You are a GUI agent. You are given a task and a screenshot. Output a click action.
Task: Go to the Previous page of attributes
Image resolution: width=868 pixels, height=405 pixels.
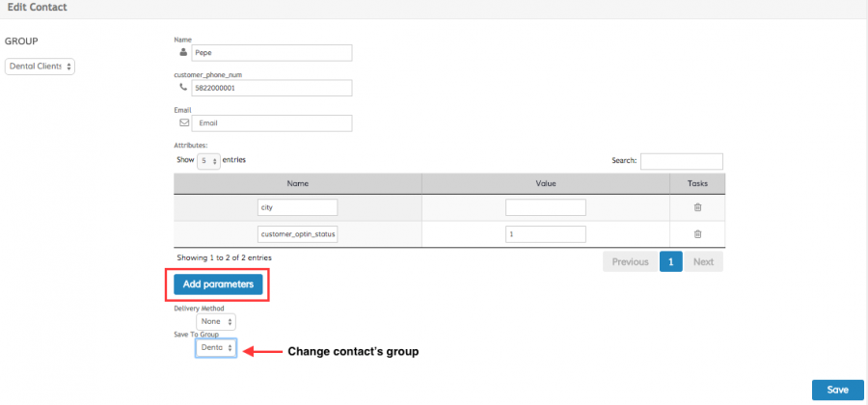(x=630, y=261)
